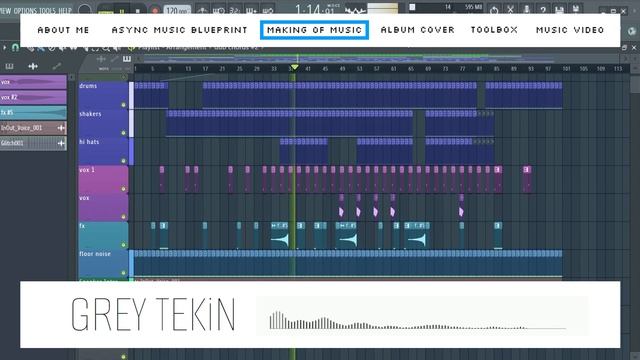This screenshot has height=360, width=640.
Task: Mute the drums track
Action: [123, 105]
